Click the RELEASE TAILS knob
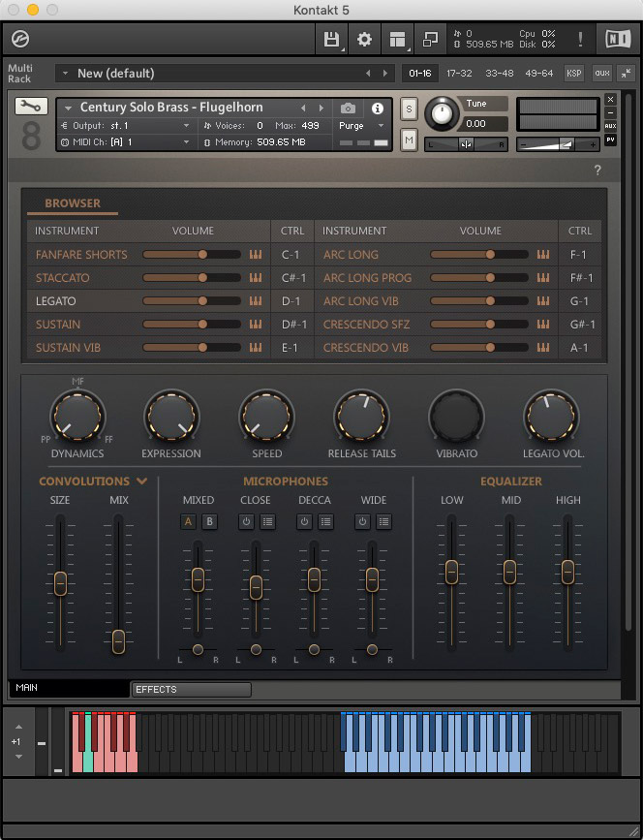The image size is (643, 840). point(361,416)
